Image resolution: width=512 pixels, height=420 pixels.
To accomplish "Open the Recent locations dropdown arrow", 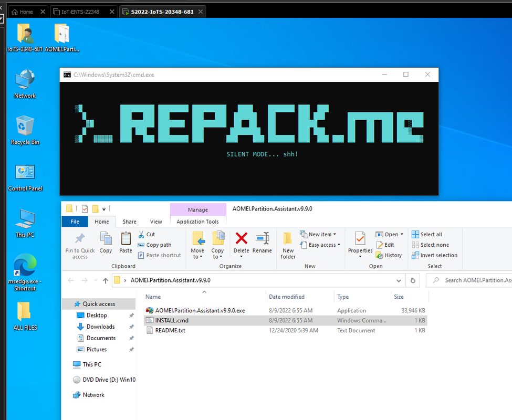I will coord(96,280).
